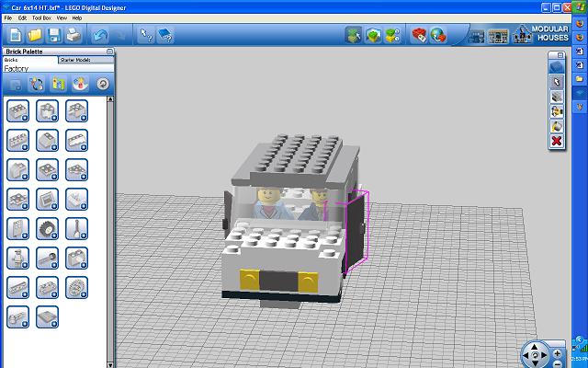Expand the gears category
588x368 pixels.
pos(76,288)
